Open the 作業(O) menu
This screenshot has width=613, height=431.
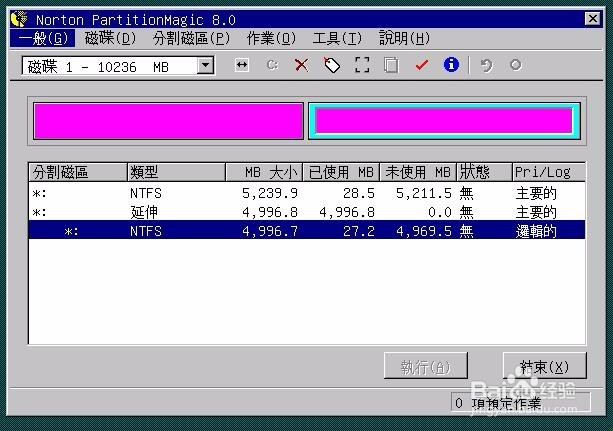coord(271,38)
